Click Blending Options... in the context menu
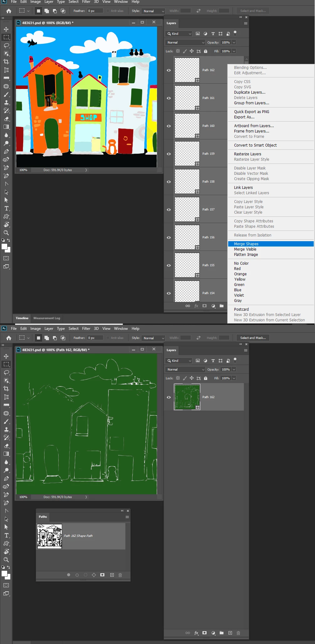315x644 pixels. click(250, 67)
